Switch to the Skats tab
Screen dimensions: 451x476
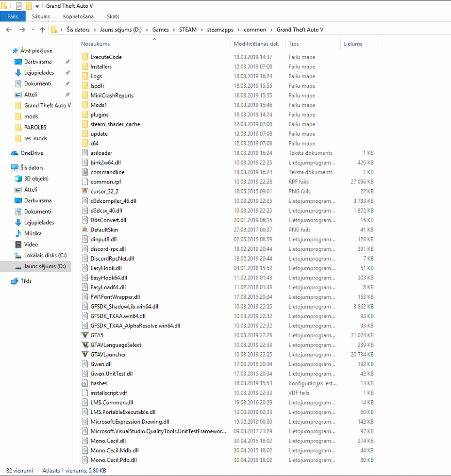(x=113, y=16)
